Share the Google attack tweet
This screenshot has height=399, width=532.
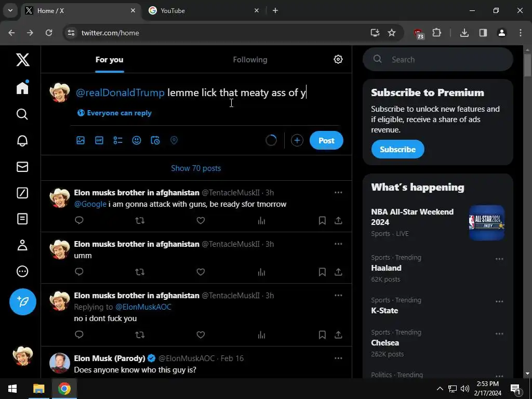(x=338, y=220)
